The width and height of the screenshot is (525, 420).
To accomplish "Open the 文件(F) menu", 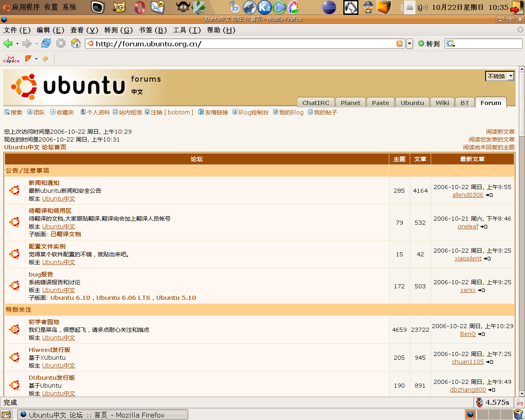I will [17, 30].
